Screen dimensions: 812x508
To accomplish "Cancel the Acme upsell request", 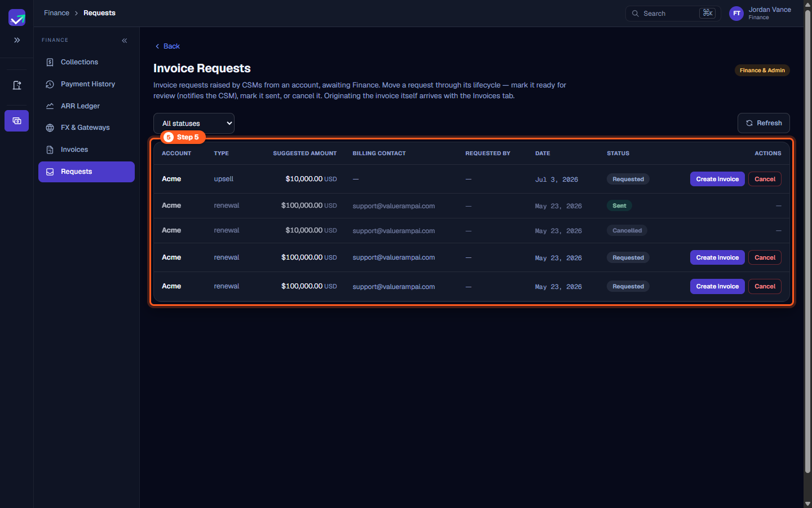I will click(x=765, y=179).
